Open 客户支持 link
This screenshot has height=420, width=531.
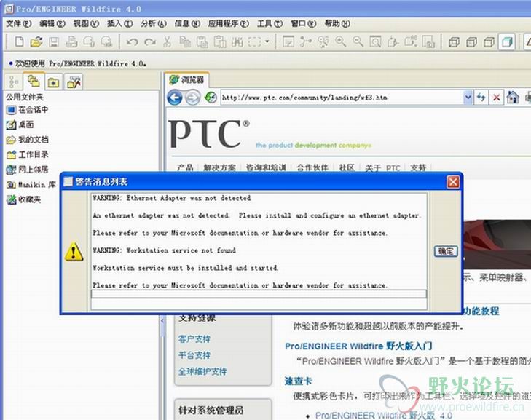pyautogui.click(x=194, y=338)
